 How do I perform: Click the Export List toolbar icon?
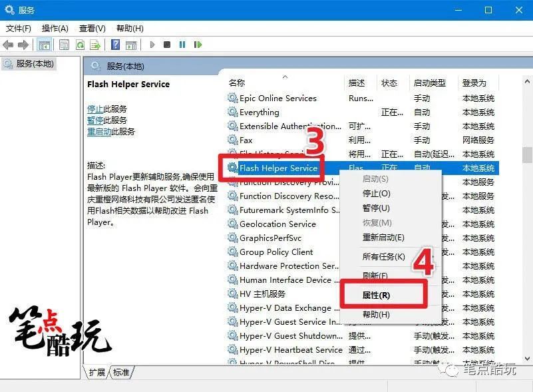point(95,45)
